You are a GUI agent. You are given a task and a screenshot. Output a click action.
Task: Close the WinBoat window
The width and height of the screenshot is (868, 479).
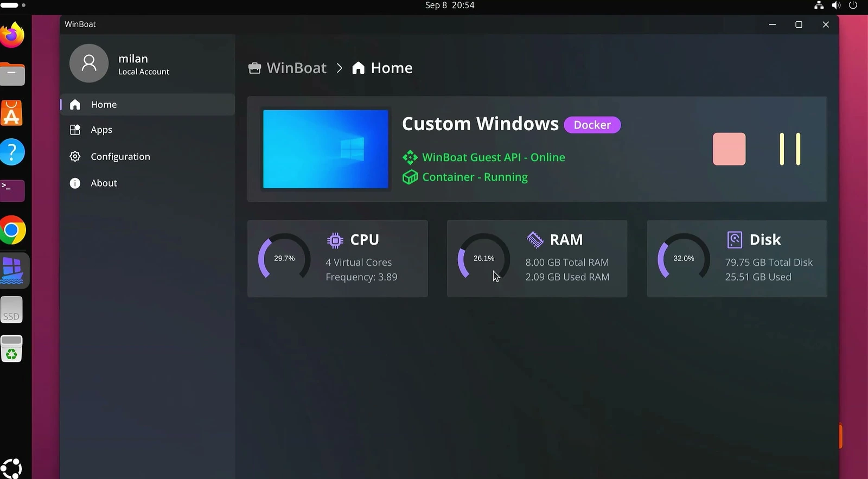(826, 24)
